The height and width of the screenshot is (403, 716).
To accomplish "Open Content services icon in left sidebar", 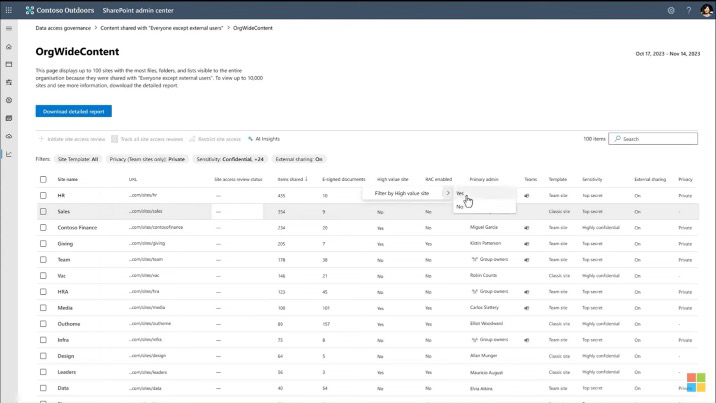I will [x=9, y=118].
